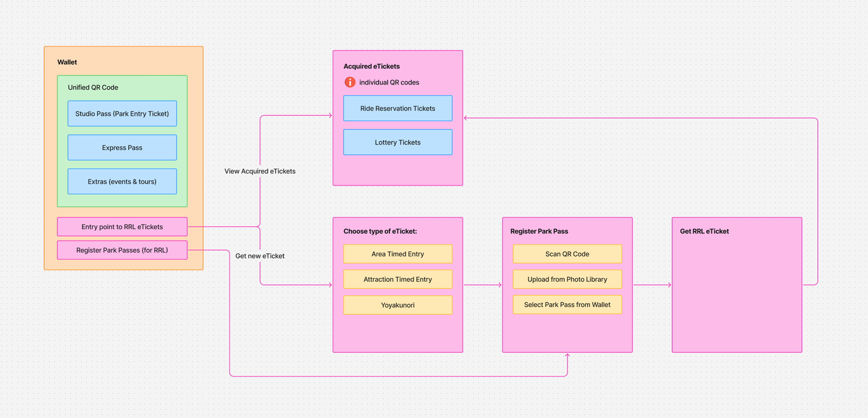Image resolution: width=868 pixels, height=418 pixels.
Task: Click the Unified QR Code heading
Action: point(93,88)
